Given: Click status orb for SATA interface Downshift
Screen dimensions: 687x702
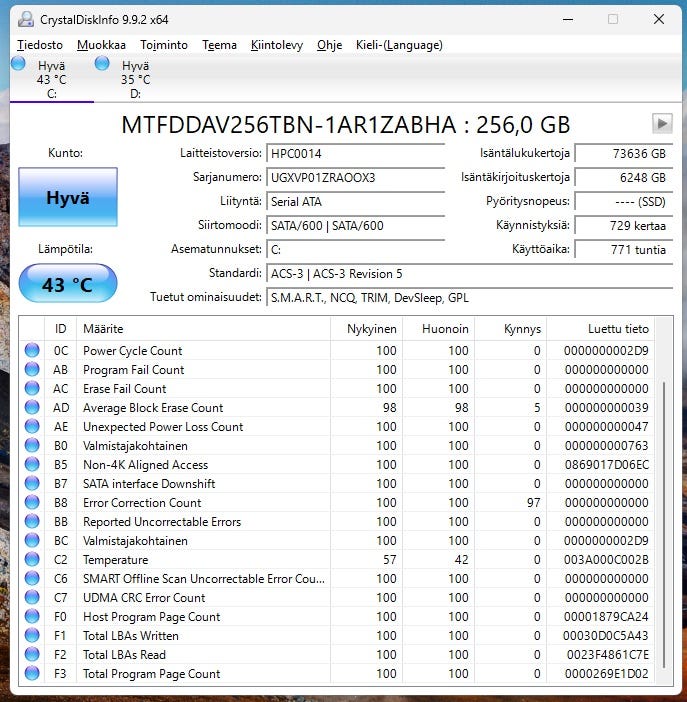Looking at the screenshot, I should 32,483.
